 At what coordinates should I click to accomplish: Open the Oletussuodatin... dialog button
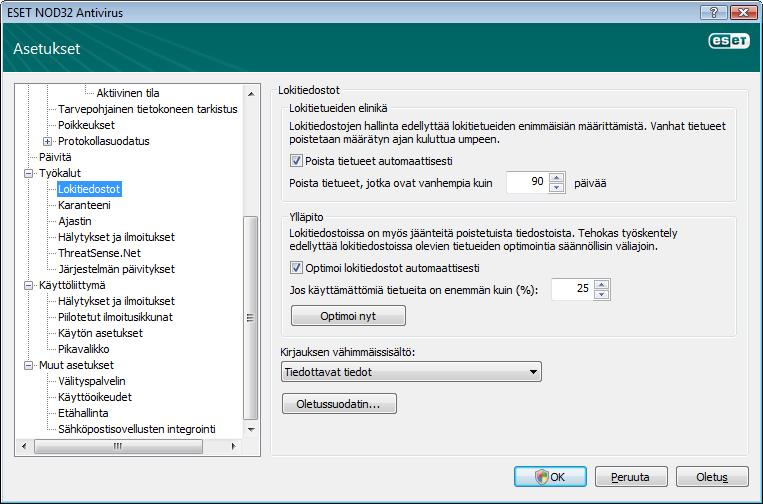point(339,404)
